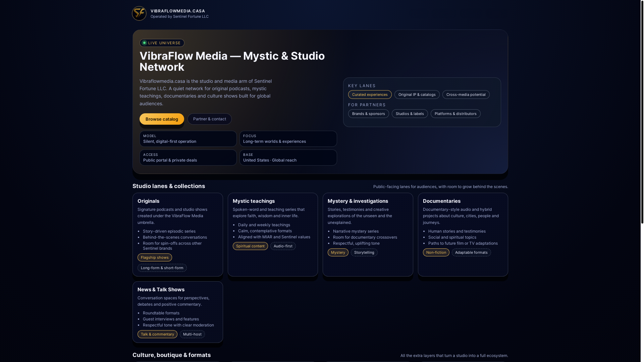Click 'Daily and weekly teachings' list item
Image resolution: width=644 pixels, height=362 pixels.
[x=264, y=225]
